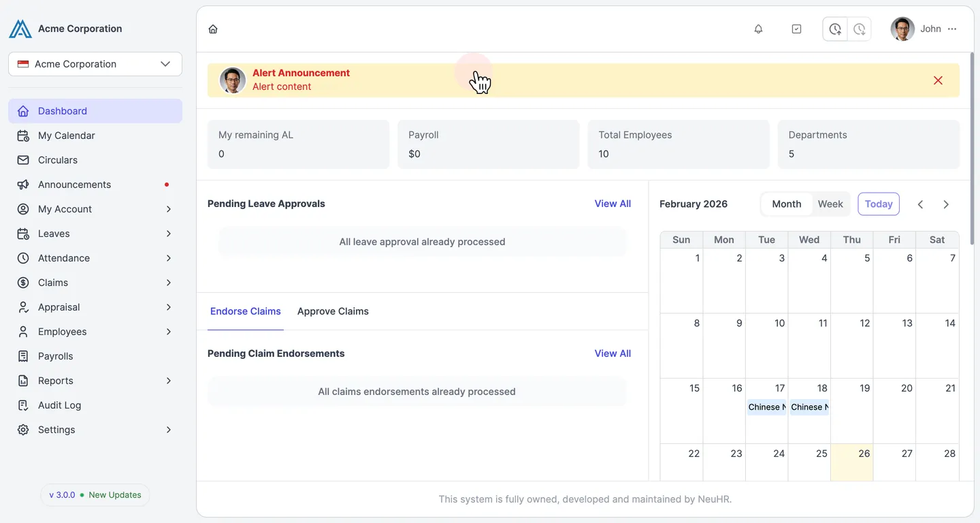Expand the Attendance submenu chevron

pos(169,258)
